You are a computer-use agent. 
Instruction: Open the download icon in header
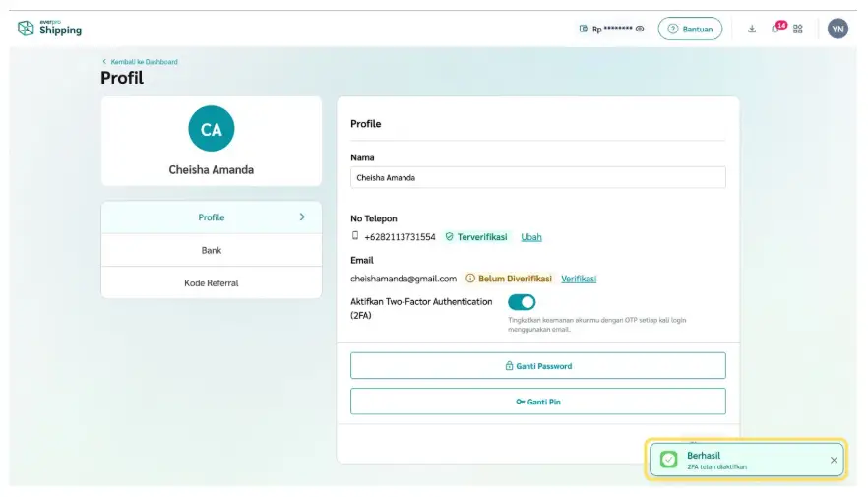[752, 30]
